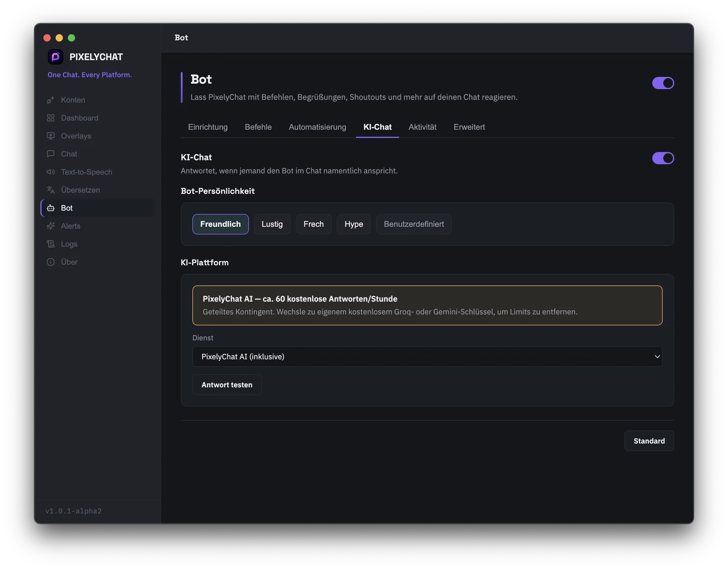Click the Übersetzen translate icon
This screenshot has height=569, width=728.
coord(51,190)
